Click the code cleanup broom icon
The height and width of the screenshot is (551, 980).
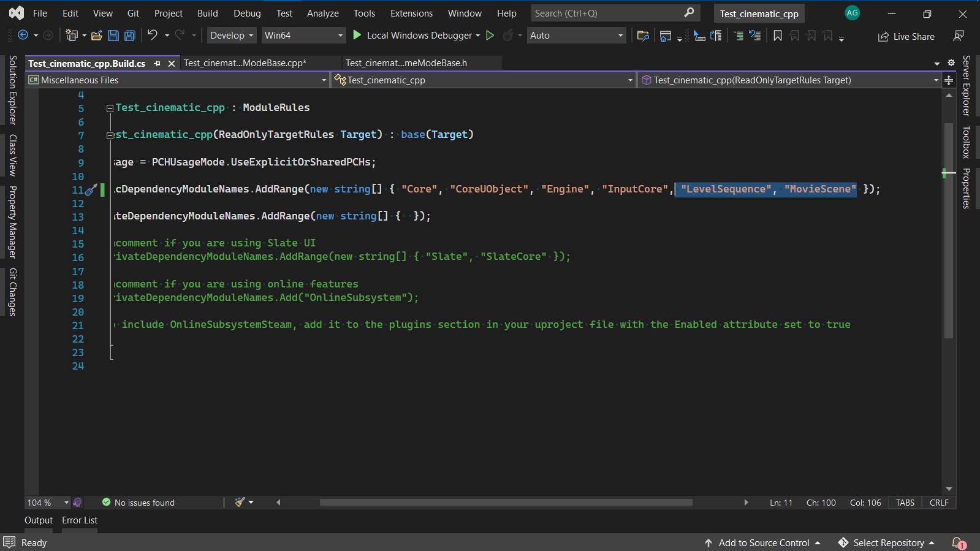[240, 502]
